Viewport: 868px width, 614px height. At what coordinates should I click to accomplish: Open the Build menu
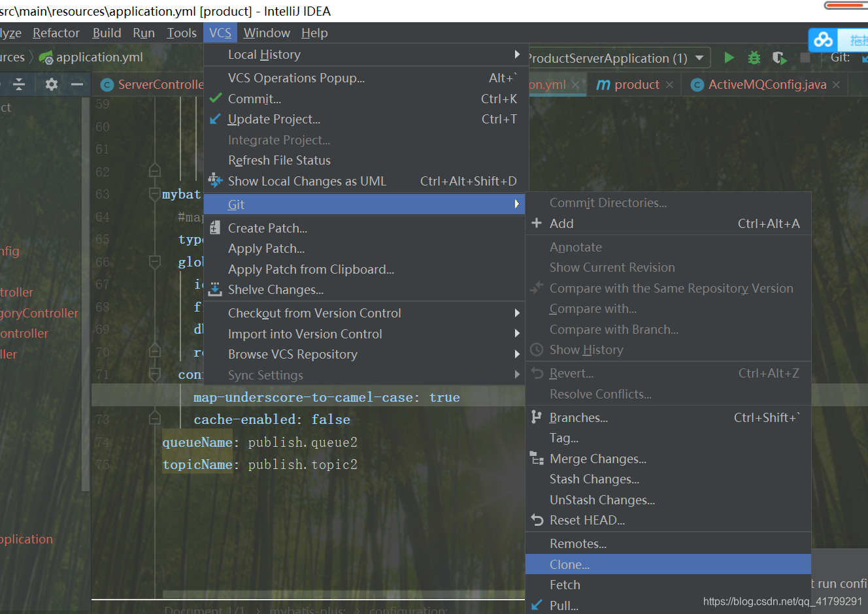pyautogui.click(x=107, y=33)
